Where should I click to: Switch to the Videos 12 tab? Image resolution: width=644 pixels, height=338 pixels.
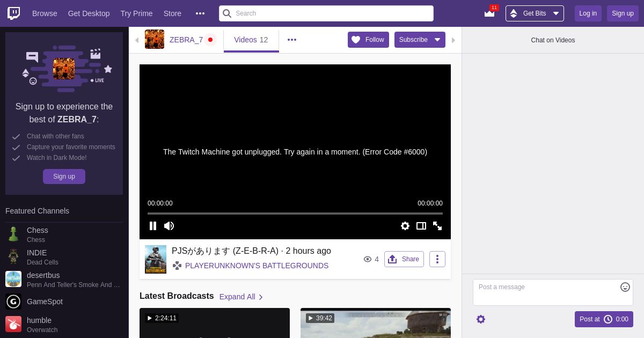[x=251, y=40]
